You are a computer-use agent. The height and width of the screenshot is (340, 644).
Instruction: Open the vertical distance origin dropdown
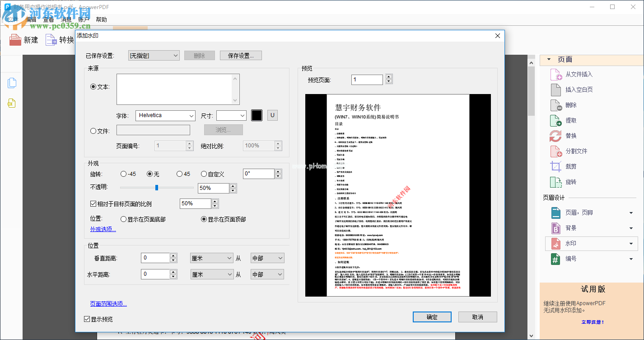point(267,258)
